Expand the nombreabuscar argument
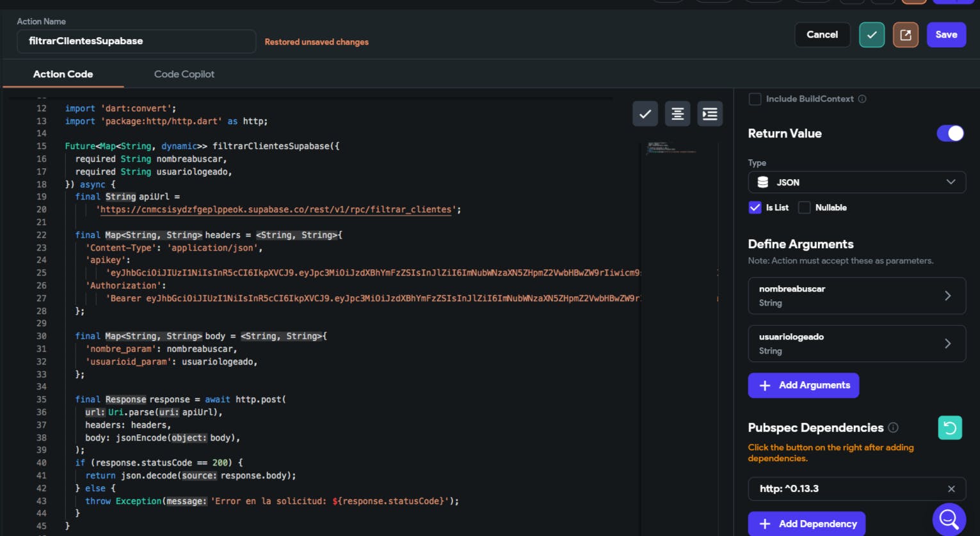The height and width of the screenshot is (536, 980). pyautogui.click(x=856, y=296)
